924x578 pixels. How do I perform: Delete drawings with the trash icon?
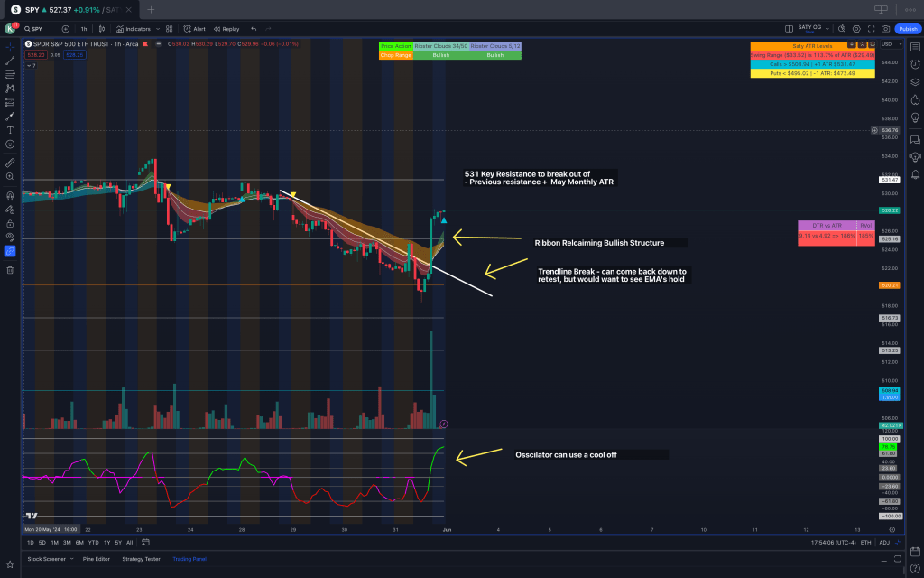point(10,269)
